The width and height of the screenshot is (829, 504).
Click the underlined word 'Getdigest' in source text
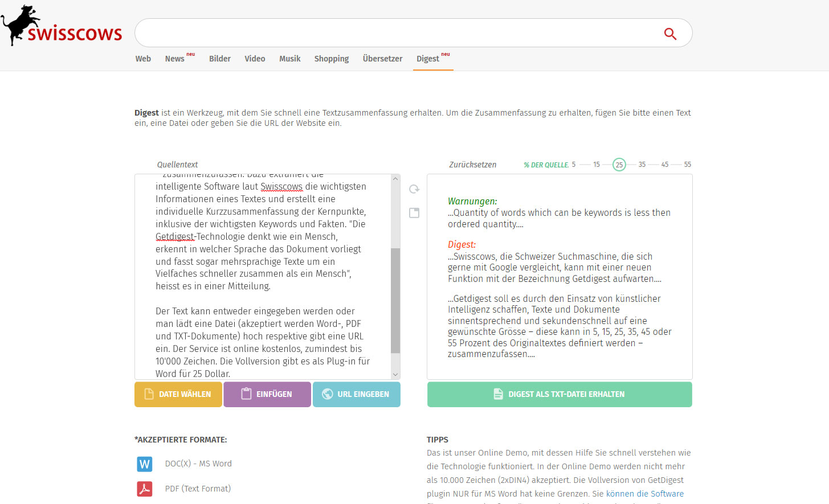[175, 237]
